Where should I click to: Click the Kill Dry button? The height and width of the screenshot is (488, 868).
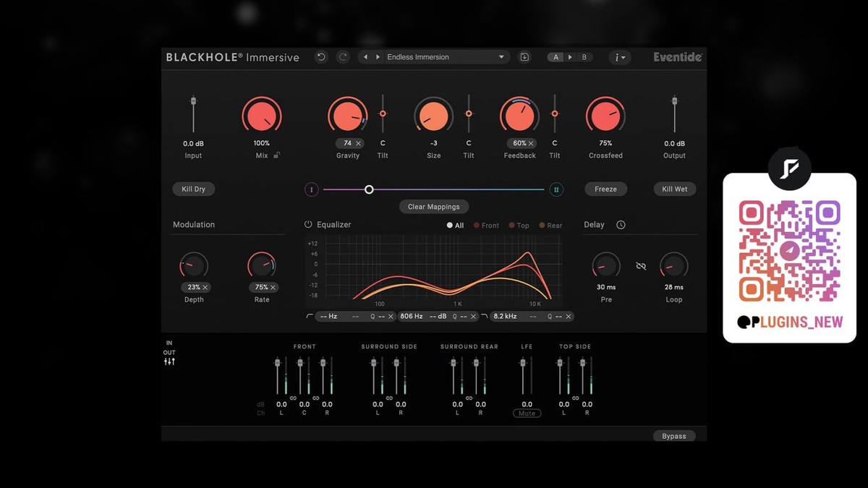point(194,189)
